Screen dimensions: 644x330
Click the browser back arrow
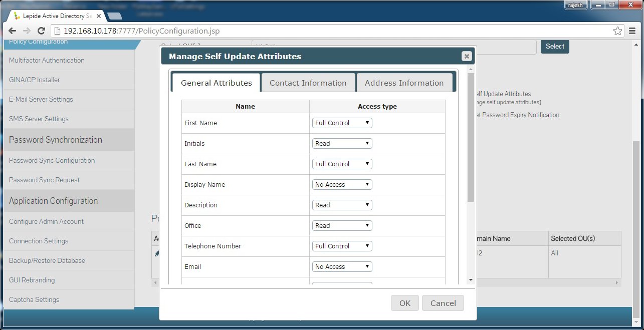point(12,31)
